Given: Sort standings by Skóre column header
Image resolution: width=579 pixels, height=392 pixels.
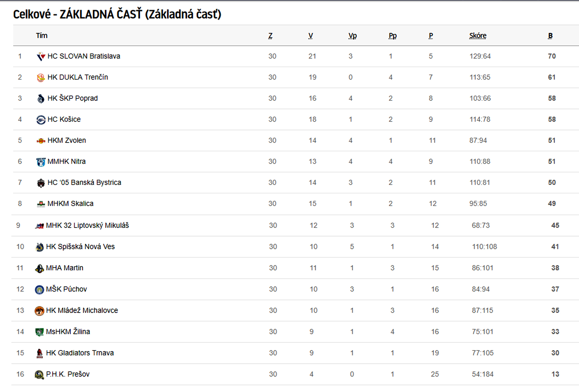Looking at the screenshot, I should point(478,36).
